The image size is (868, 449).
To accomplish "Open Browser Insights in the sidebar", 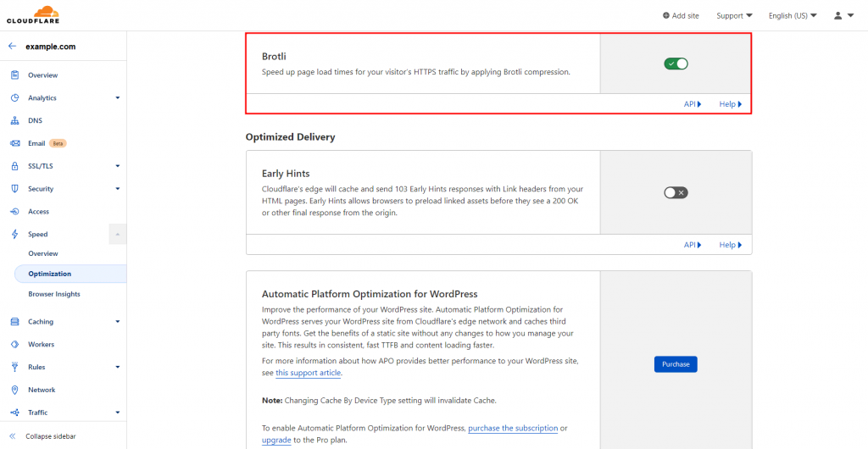I will click(54, 294).
